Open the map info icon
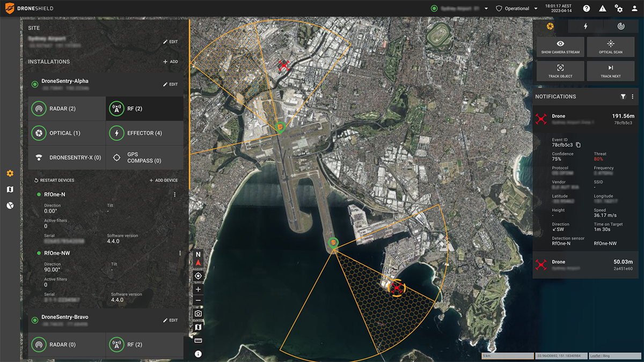 pyautogui.click(x=198, y=353)
